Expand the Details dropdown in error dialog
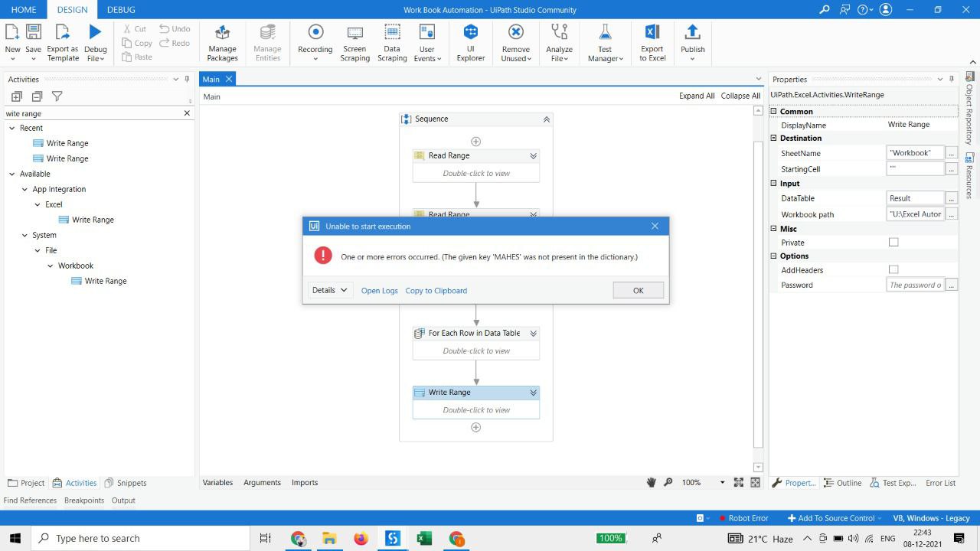Viewport: 980px width, 551px height. click(x=330, y=290)
